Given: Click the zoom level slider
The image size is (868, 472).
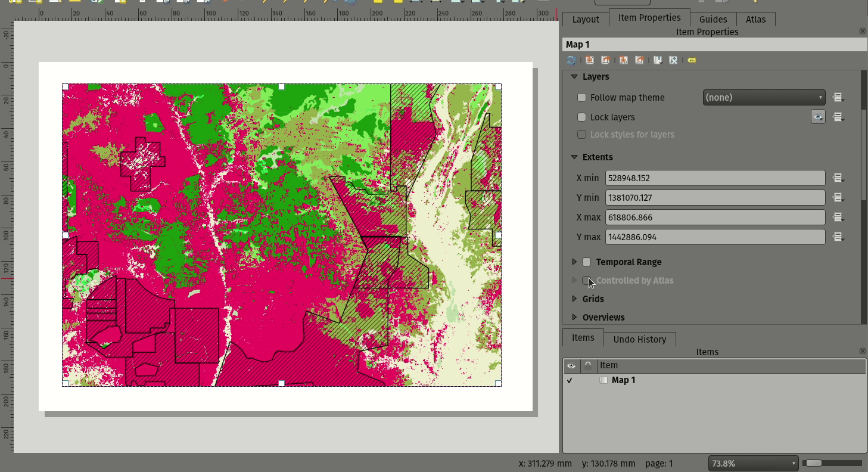Looking at the screenshot, I should 832,463.
